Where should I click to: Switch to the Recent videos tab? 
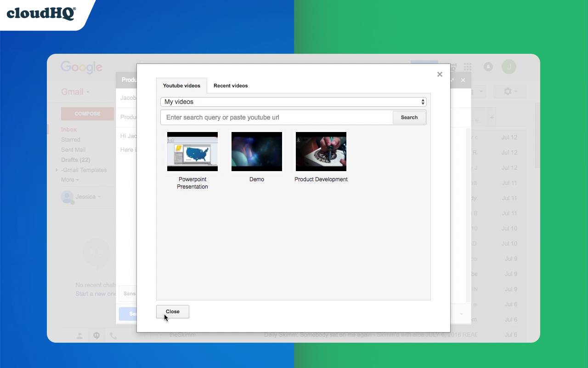click(x=231, y=86)
